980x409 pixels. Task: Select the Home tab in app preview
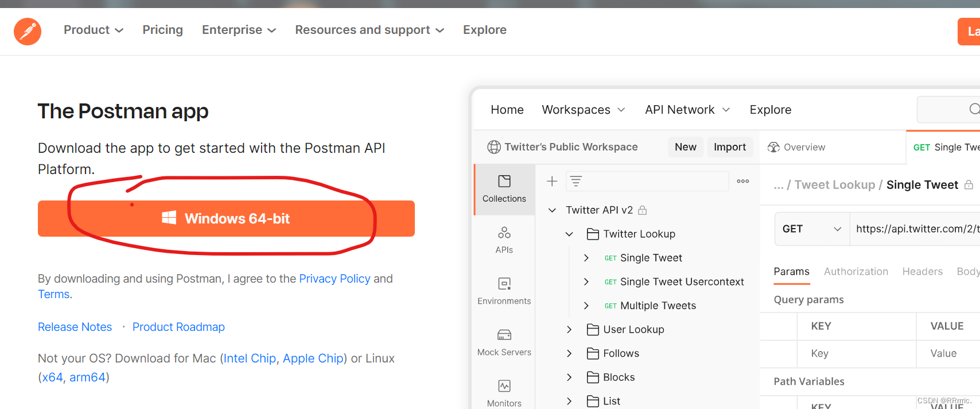pyautogui.click(x=507, y=110)
